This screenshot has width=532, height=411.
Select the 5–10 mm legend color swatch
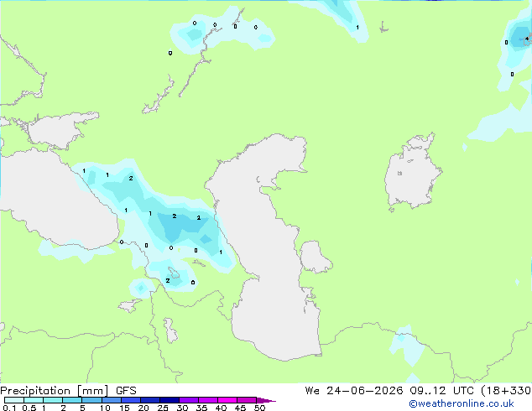[92, 400]
